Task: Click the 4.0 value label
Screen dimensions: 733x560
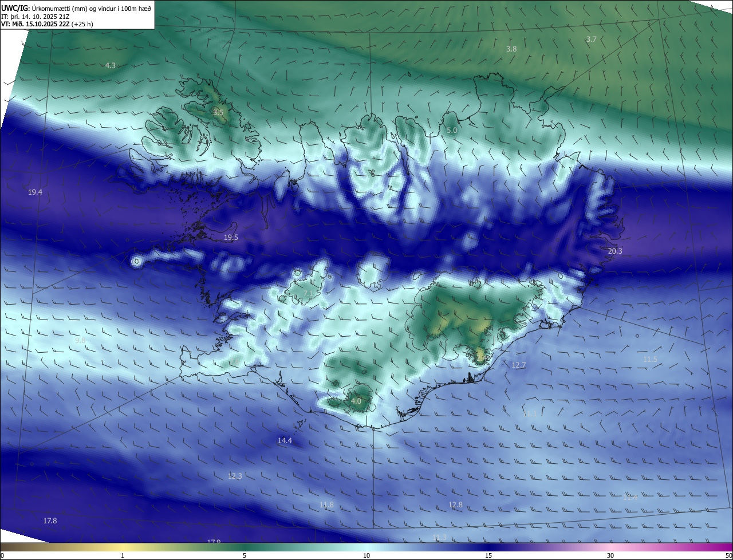Action: pyautogui.click(x=356, y=401)
